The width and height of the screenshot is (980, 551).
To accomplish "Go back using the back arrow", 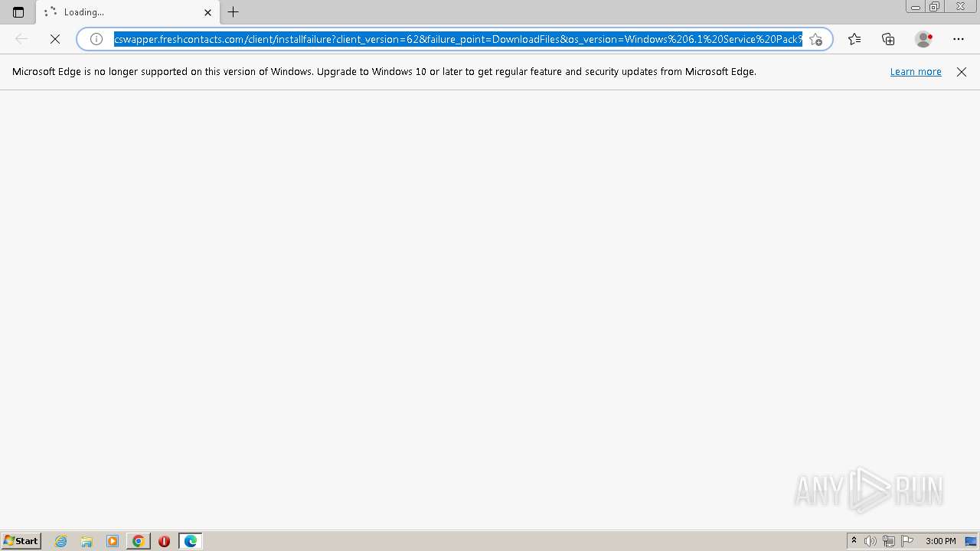I will click(x=21, y=39).
